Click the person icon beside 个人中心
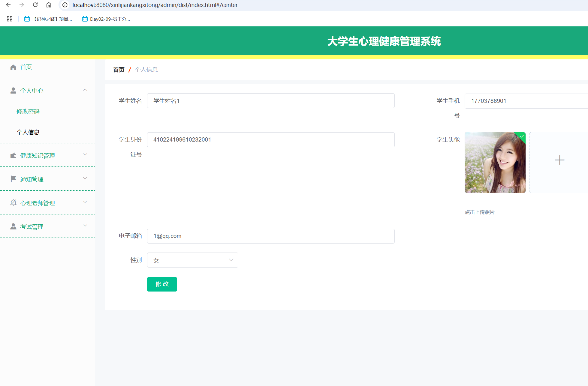The image size is (588, 386). tap(13, 91)
